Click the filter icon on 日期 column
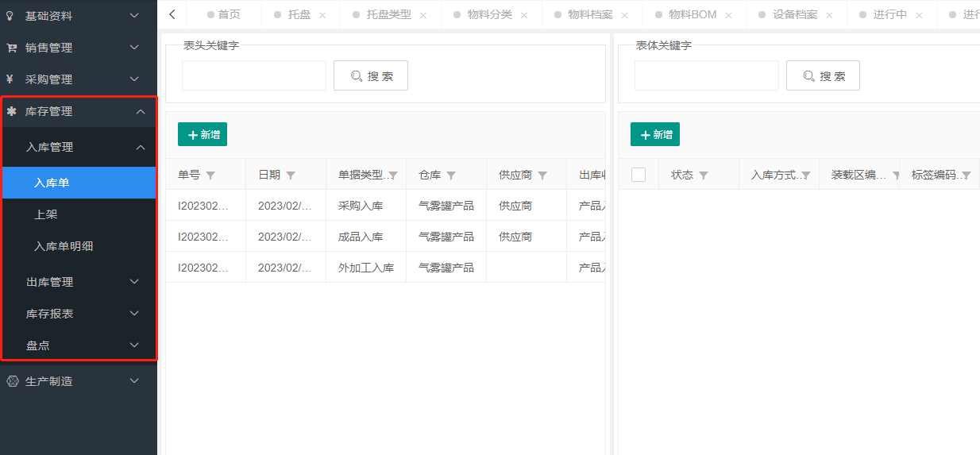Screen dimensions: 980x455 [291, 175]
